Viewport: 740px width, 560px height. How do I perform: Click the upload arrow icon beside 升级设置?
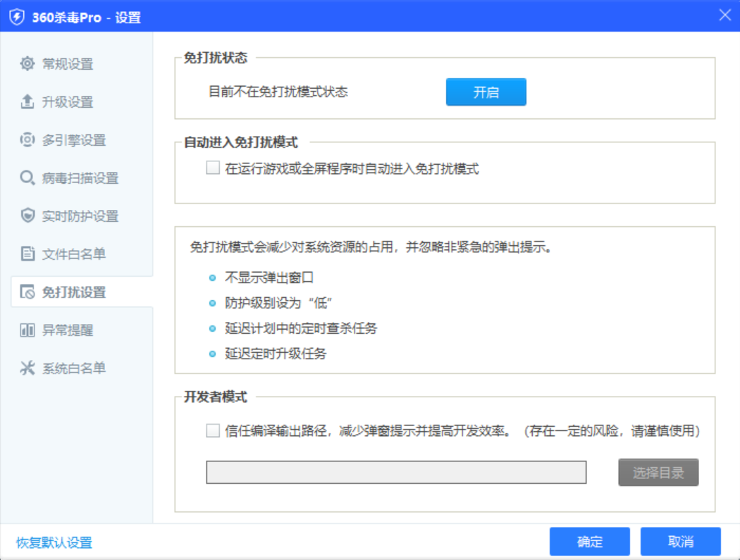(27, 101)
